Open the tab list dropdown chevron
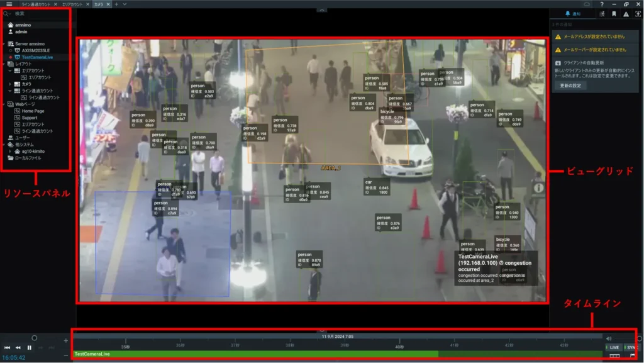The height and width of the screenshot is (363, 644). click(x=125, y=4)
